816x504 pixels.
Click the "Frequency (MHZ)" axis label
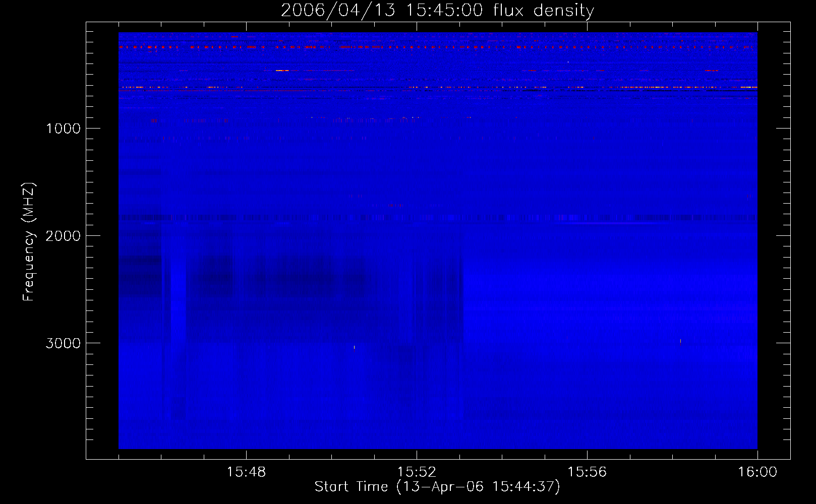29,242
